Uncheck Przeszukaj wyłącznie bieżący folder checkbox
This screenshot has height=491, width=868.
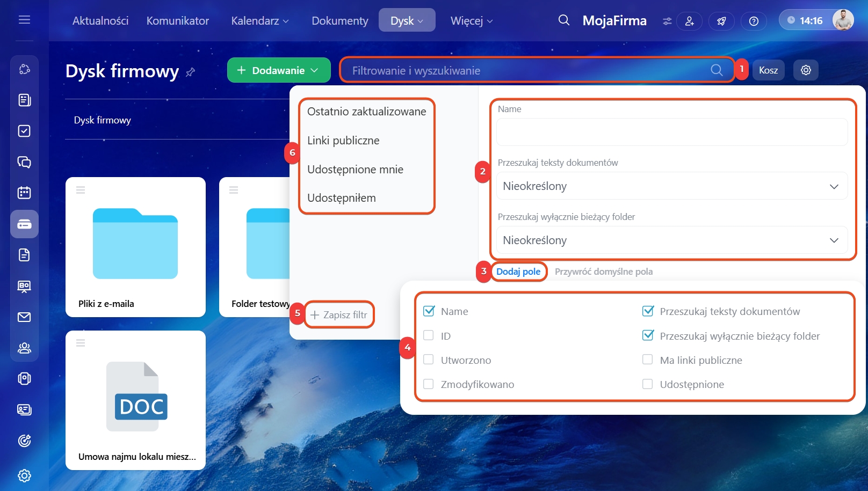pyautogui.click(x=648, y=335)
